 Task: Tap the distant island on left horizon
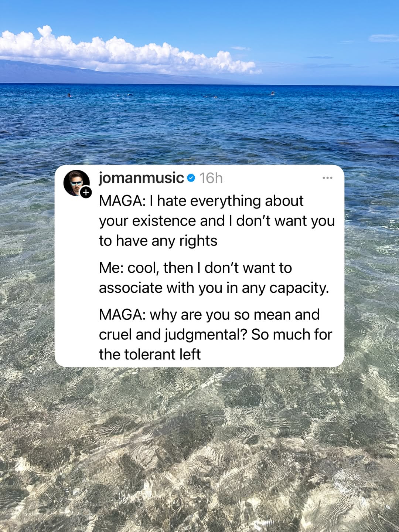[74, 72]
